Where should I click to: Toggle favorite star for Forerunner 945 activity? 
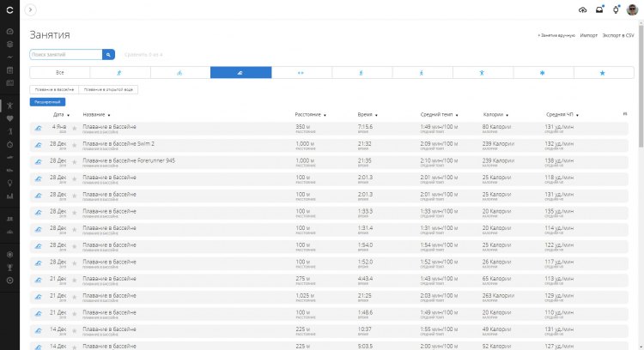(75, 162)
